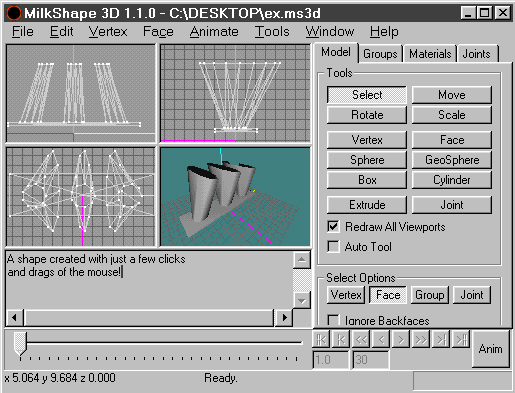
Task: Play animation forward button
Action: pos(421,340)
